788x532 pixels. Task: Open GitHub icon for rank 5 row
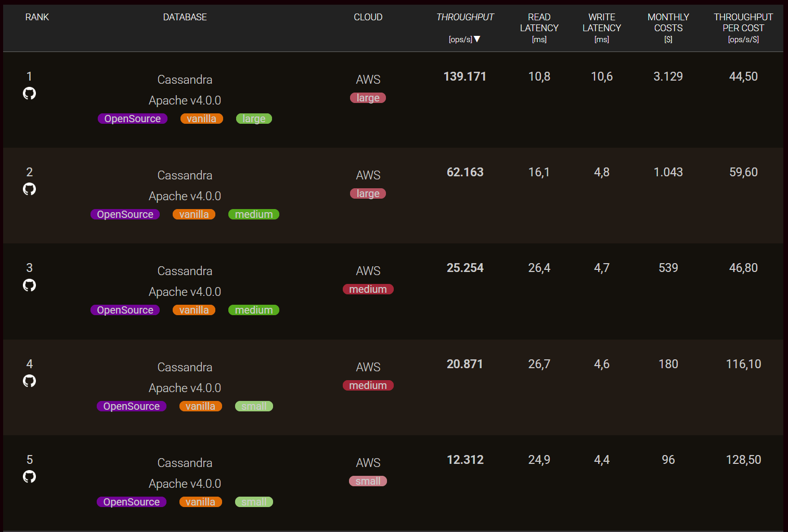tap(30, 477)
